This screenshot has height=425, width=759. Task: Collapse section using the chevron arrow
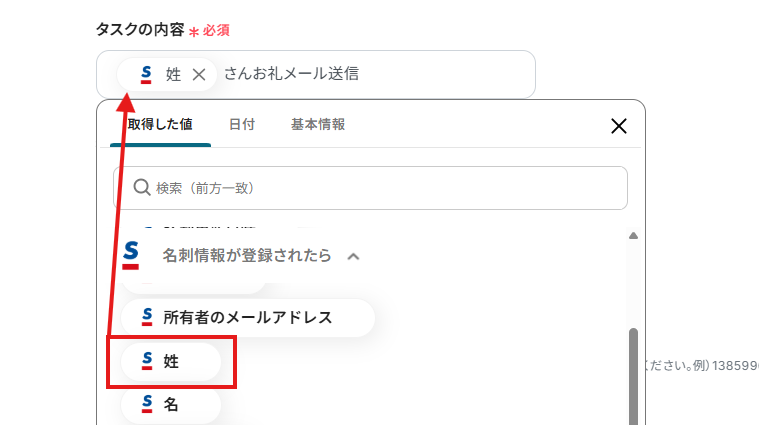[x=352, y=256]
